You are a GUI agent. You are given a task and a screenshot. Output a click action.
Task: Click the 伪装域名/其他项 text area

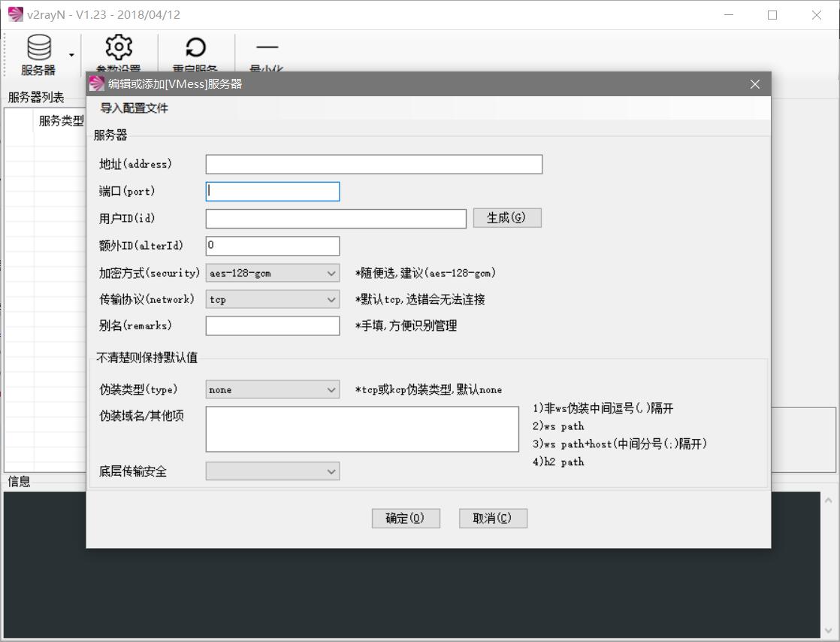(x=362, y=429)
